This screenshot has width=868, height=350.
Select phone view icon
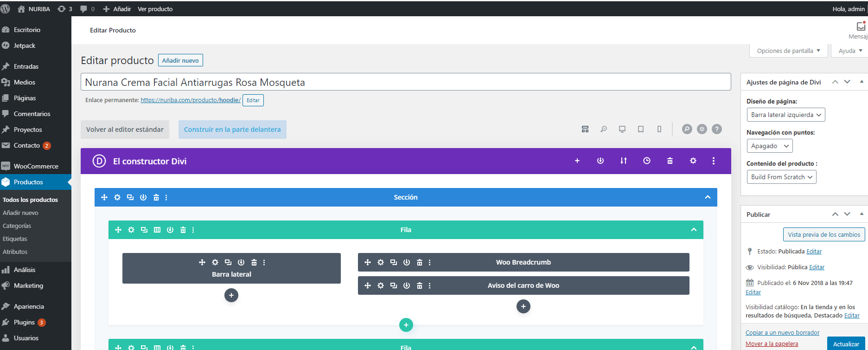point(659,129)
